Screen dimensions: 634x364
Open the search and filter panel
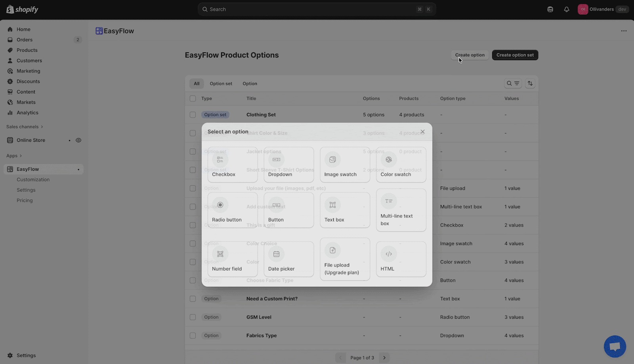click(513, 83)
